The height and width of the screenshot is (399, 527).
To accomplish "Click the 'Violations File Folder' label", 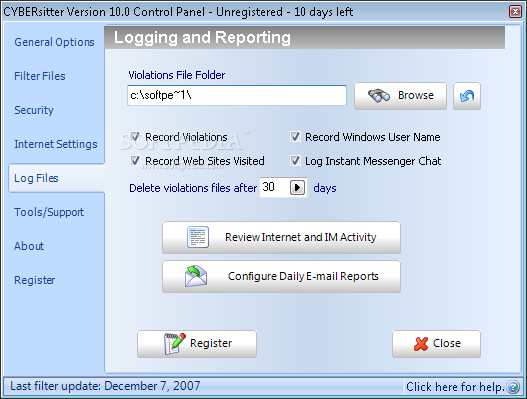I will pos(176,75).
